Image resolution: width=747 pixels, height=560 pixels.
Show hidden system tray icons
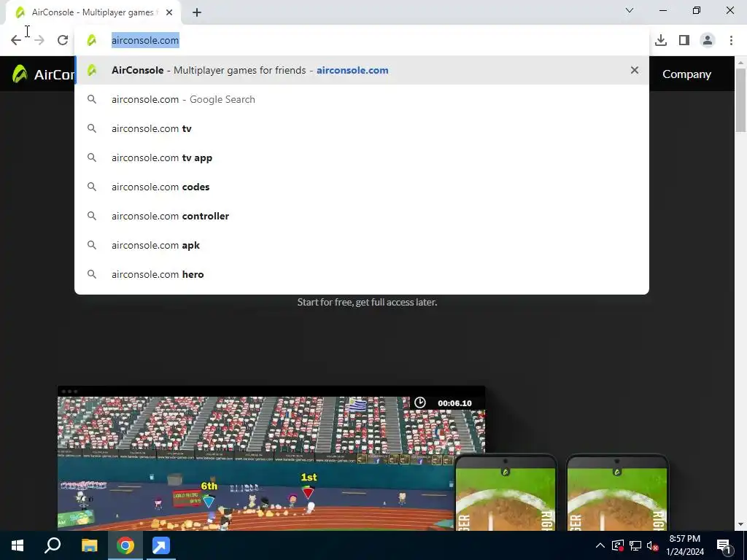(x=600, y=545)
